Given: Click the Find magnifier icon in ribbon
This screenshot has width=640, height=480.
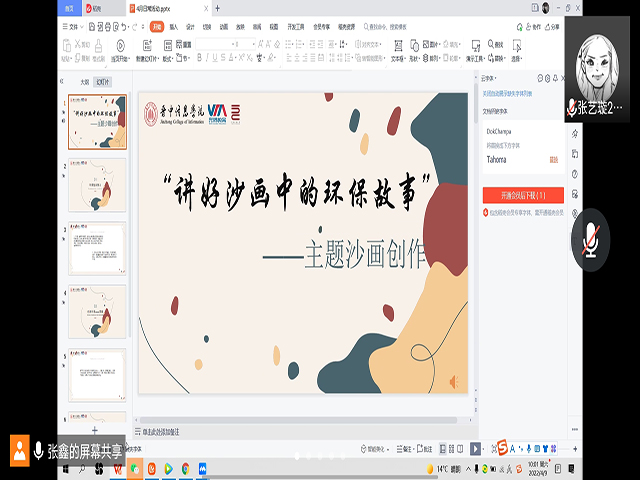Looking at the screenshot, I should 491,44.
